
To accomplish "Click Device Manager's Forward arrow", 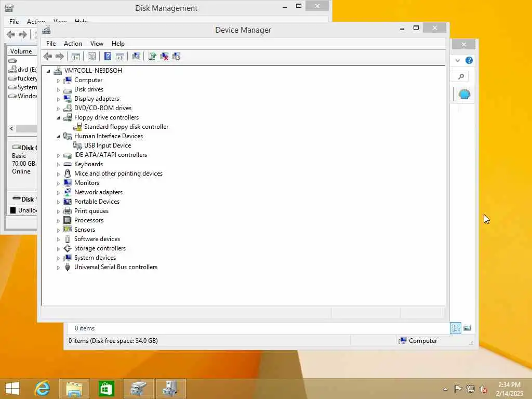I will (x=60, y=56).
